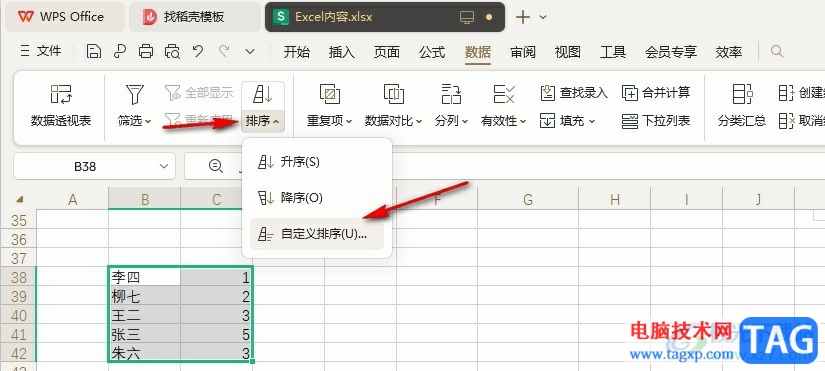Expand the 分列 dropdown
The width and height of the screenshot is (825, 371).
click(465, 122)
